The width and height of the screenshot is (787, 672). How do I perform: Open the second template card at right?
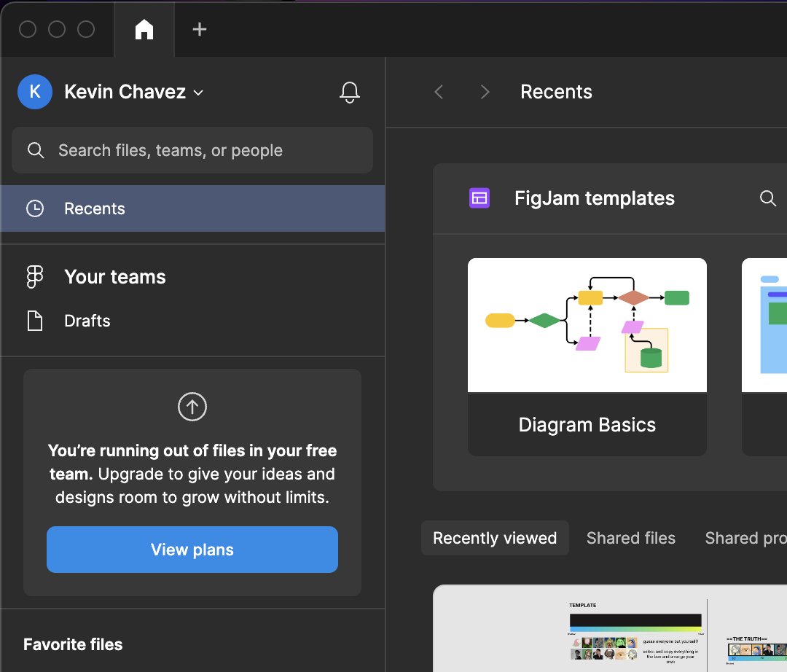click(x=764, y=357)
